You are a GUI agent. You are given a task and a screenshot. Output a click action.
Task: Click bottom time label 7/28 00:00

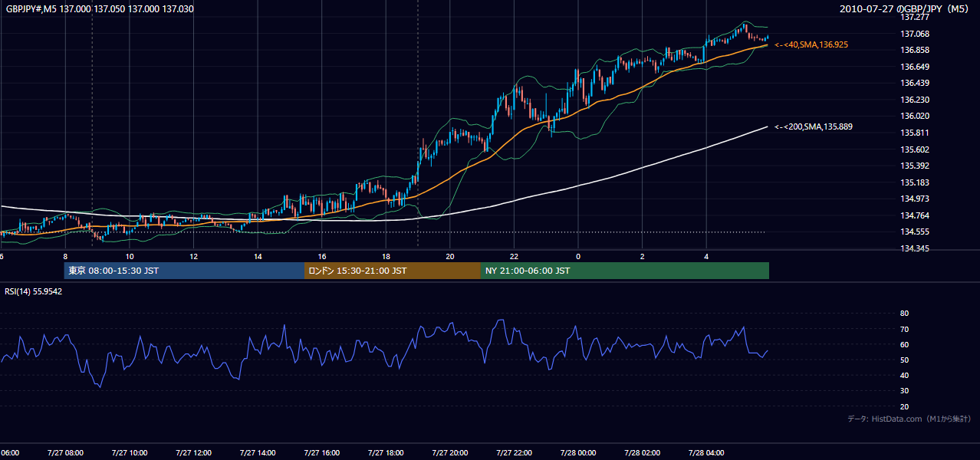[x=578, y=452]
